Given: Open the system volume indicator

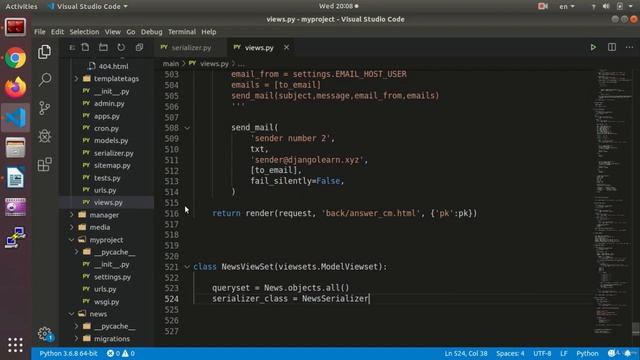Looking at the screenshot, I should 606,7.
